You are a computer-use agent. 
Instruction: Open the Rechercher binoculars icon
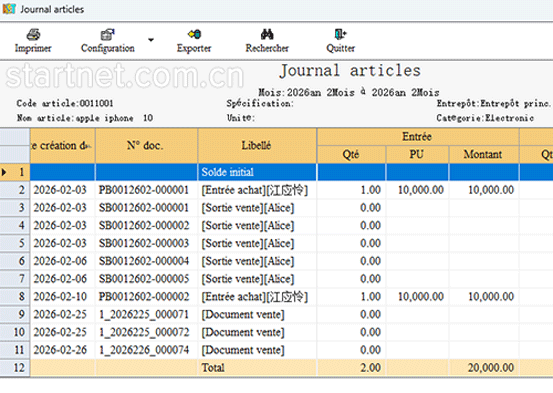(267, 35)
